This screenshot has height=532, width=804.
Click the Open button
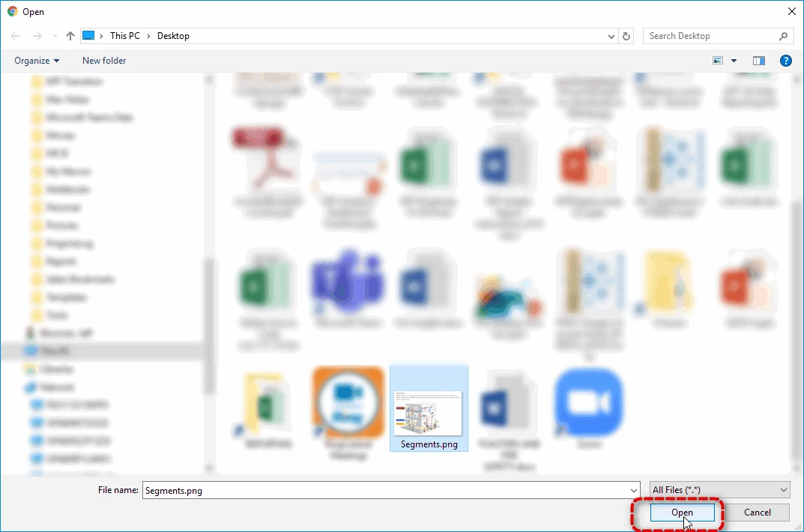pos(682,513)
